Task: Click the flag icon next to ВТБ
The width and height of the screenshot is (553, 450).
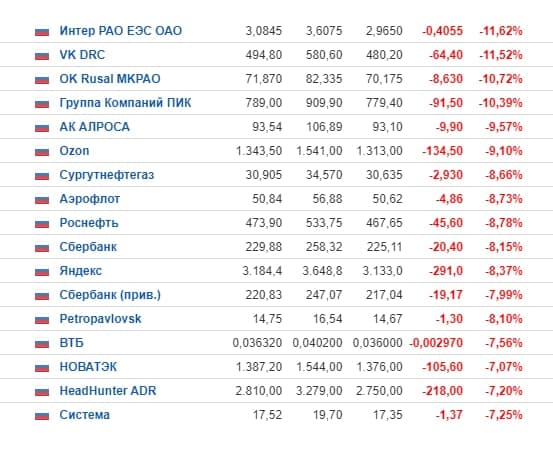Action: tap(42, 343)
